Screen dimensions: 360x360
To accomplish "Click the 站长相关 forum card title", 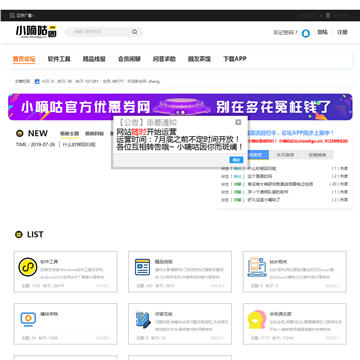I will [x=278, y=262].
